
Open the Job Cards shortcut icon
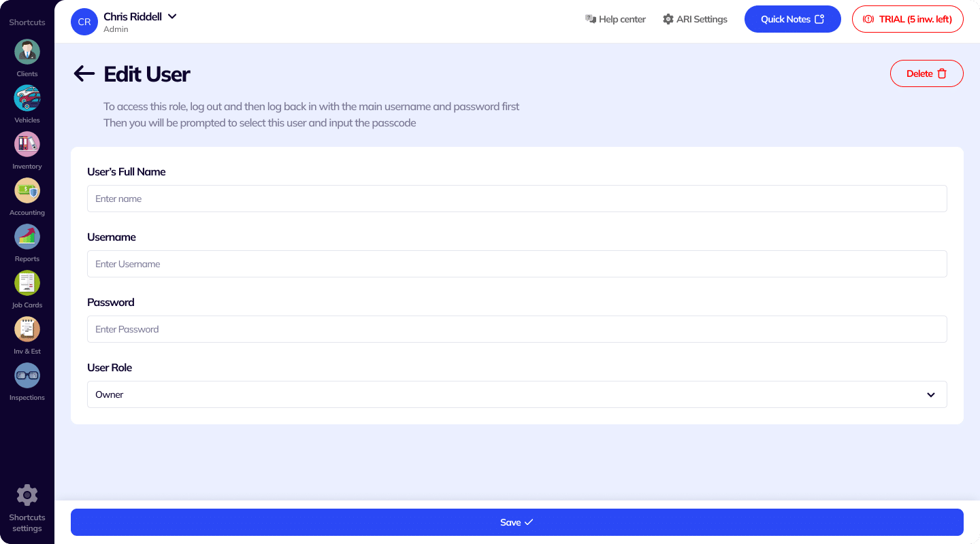[27, 284]
